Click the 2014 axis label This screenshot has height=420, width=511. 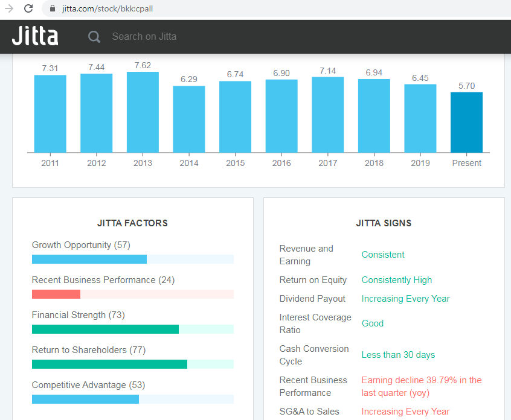click(x=189, y=163)
